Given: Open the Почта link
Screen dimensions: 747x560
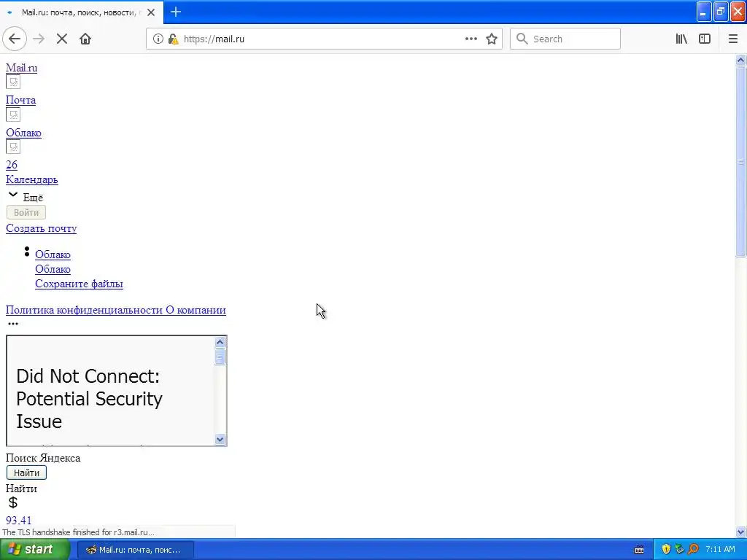Looking at the screenshot, I should click(20, 100).
